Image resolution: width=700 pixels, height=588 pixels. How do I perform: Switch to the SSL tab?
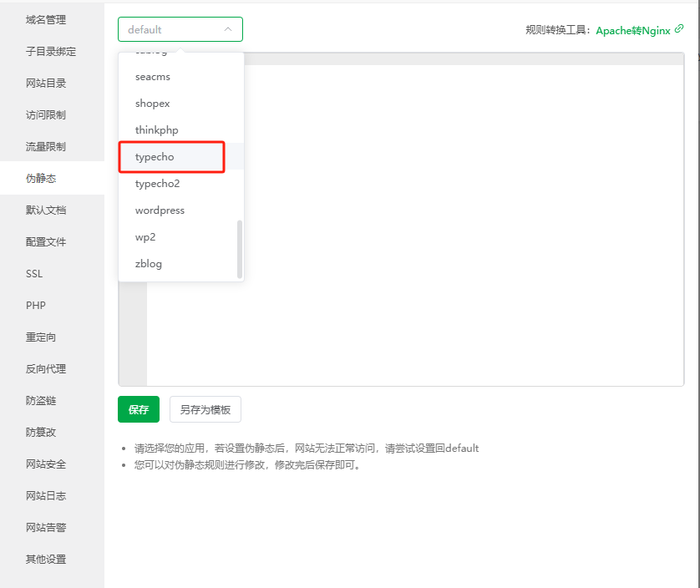34,274
